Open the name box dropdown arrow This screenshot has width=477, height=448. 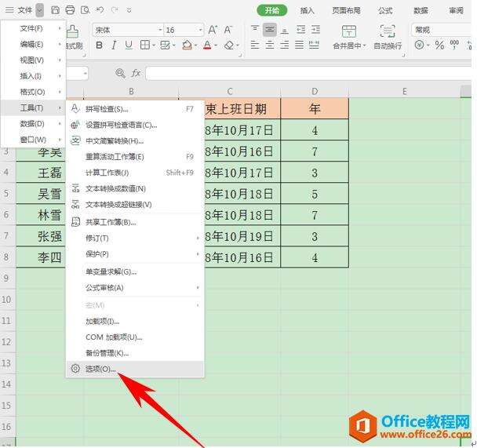[86, 73]
